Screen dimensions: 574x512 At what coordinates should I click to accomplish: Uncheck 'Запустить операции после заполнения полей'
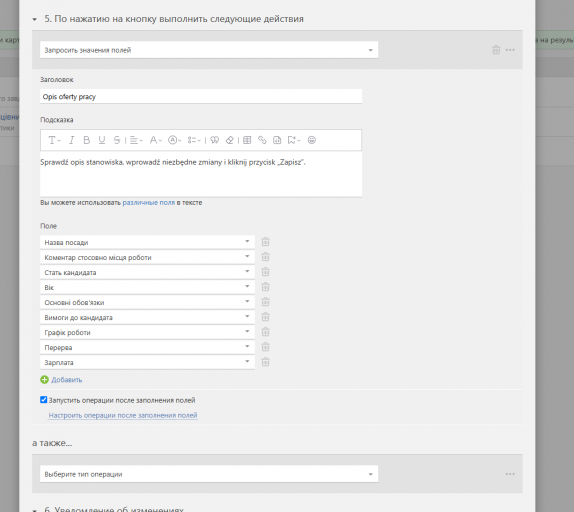point(44,400)
